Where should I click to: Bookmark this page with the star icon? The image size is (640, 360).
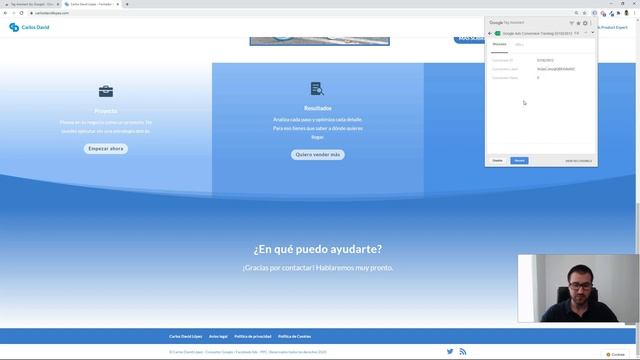point(584,13)
